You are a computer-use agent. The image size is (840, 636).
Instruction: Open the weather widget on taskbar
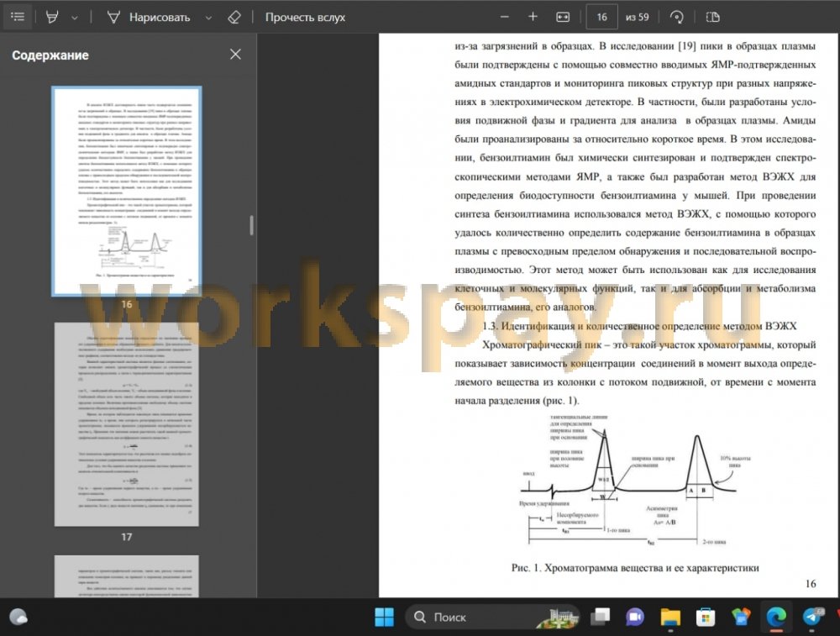[18, 618]
